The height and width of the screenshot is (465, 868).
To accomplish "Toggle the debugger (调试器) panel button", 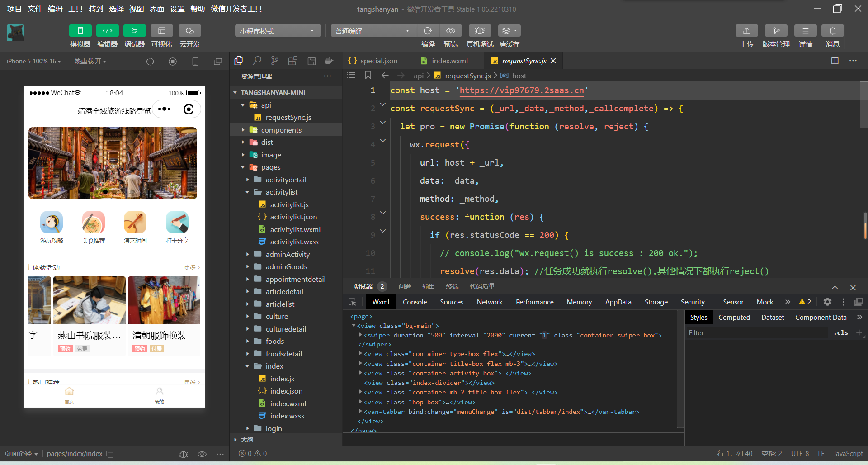I will click(x=134, y=31).
